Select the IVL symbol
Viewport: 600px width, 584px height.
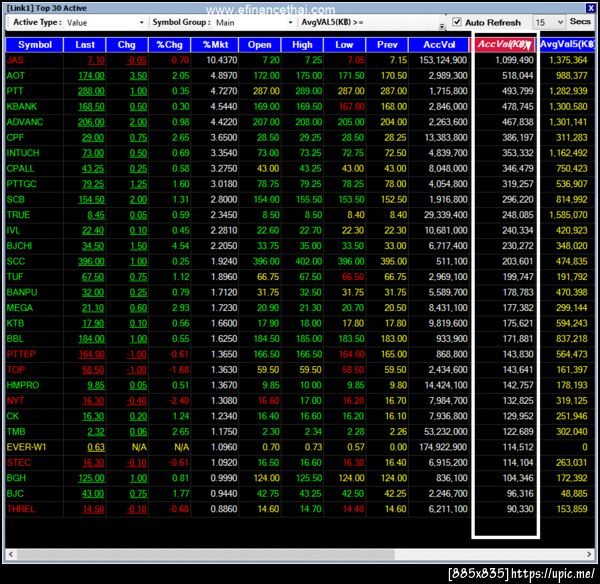pos(13,230)
